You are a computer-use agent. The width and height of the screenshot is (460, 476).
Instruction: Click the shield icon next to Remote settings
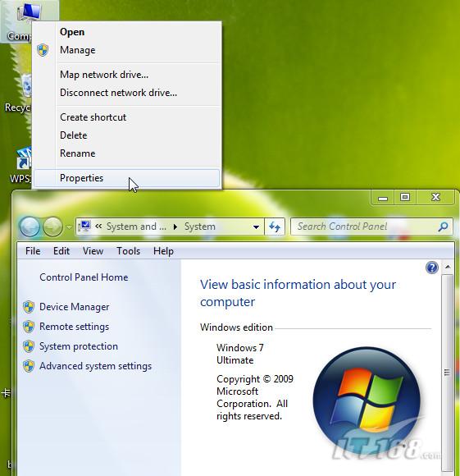(29, 327)
